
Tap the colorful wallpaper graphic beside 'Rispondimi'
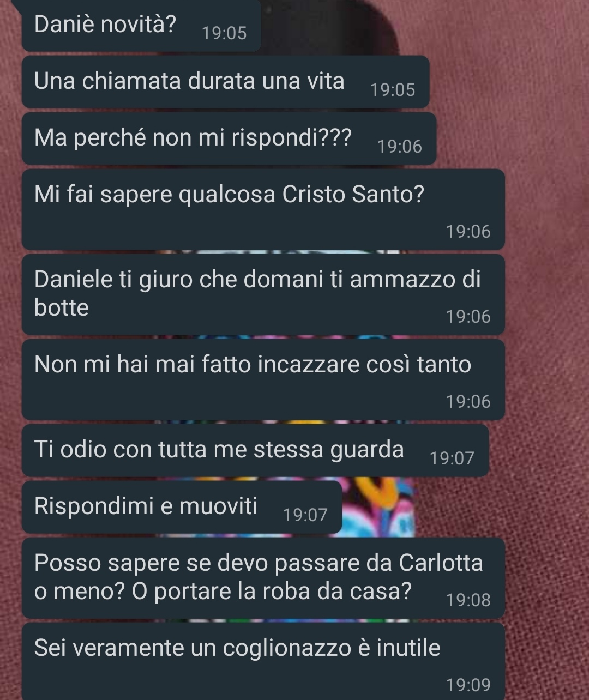point(378,507)
